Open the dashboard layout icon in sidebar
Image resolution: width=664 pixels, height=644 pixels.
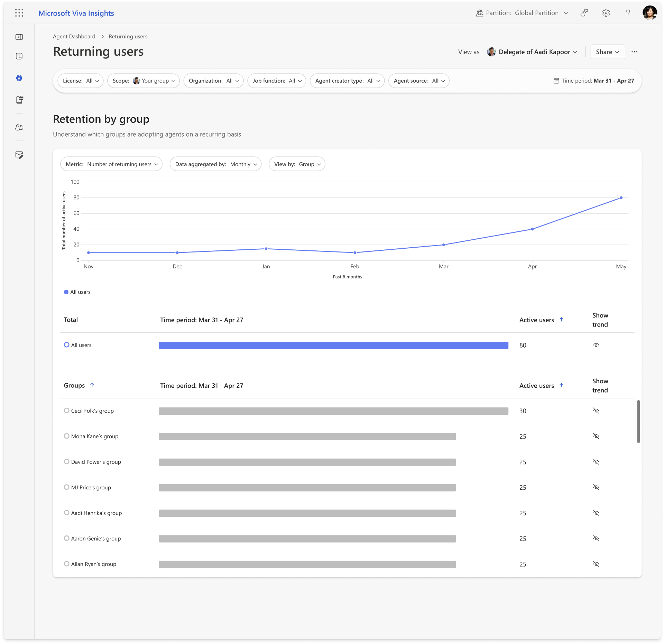[19, 56]
